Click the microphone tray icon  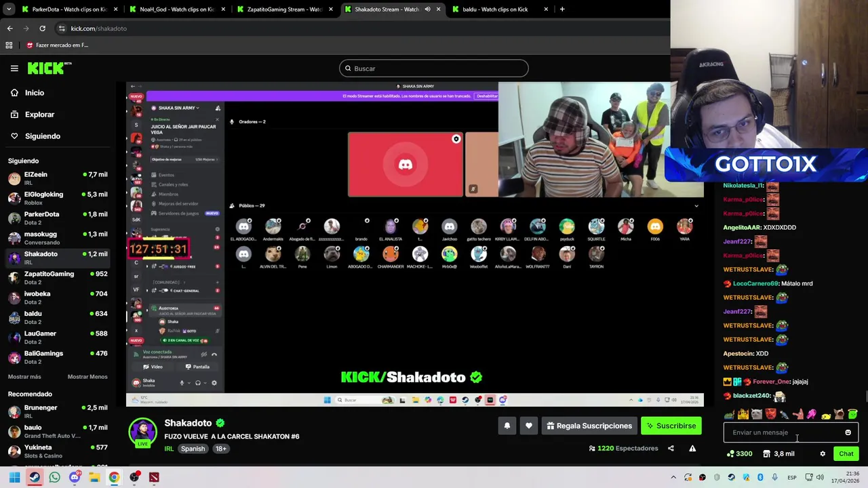[774, 477]
